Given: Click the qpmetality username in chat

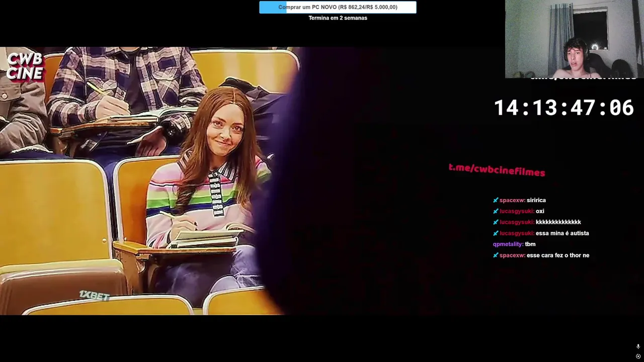Looking at the screenshot, I should [508, 244].
